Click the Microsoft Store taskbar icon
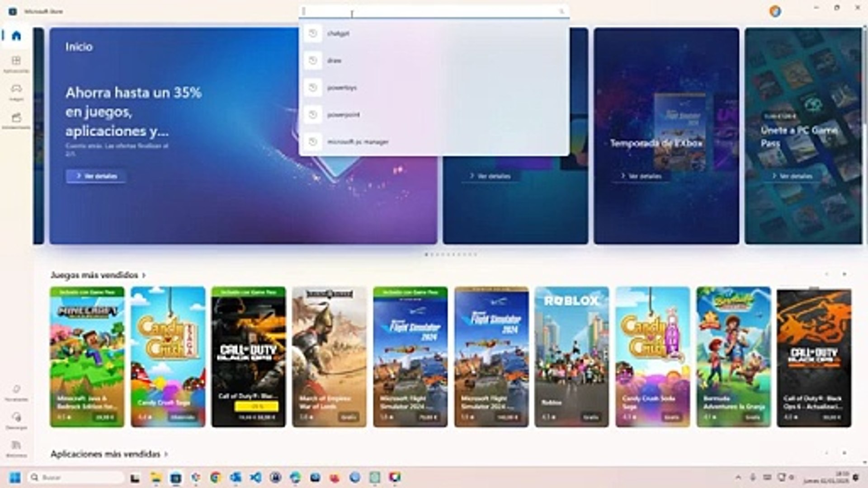Image resolution: width=868 pixels, height=488 pixels. [x=175, y=478]
